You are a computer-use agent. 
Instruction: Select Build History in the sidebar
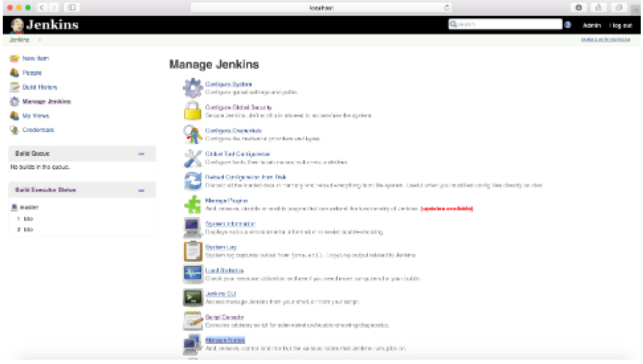pyautogui.click(x=40, y=87)
